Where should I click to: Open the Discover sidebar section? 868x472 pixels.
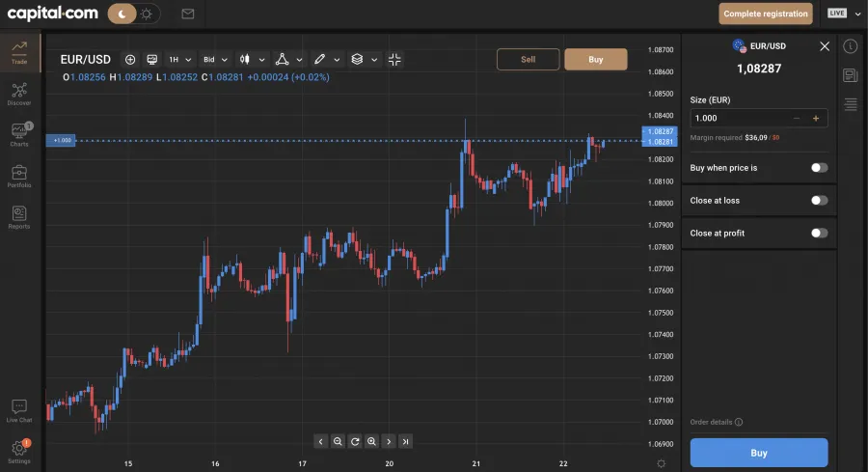tap(19, 95)
